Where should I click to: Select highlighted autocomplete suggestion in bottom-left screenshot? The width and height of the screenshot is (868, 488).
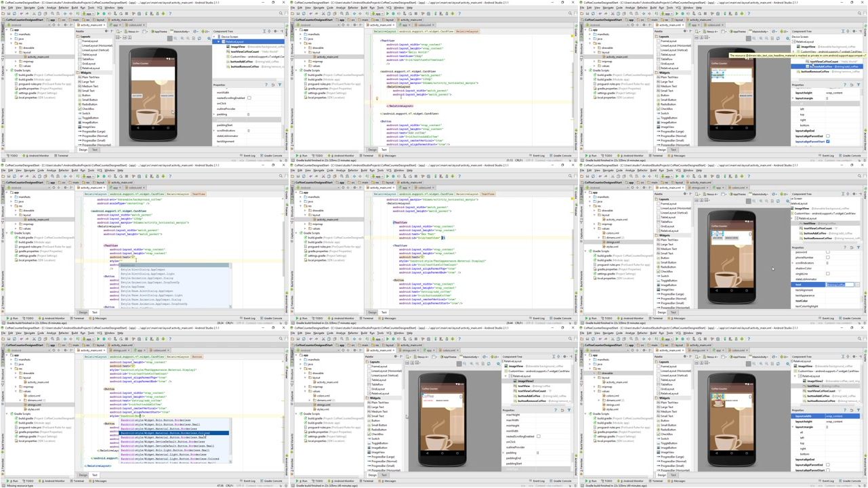pyautogui.click(x=175, y=433)
